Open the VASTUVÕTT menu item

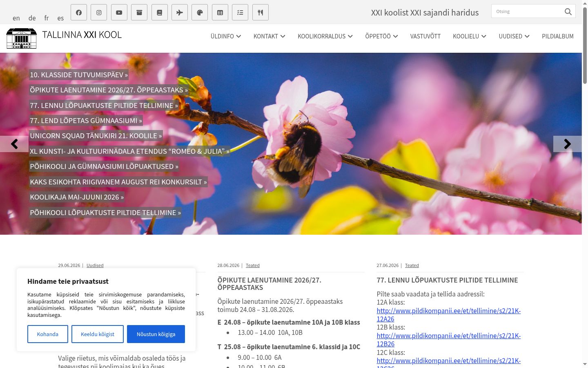(425, 36)
